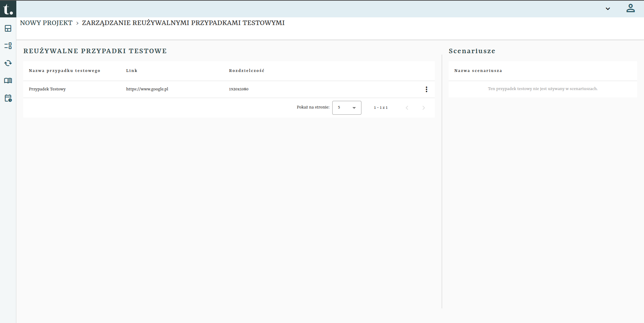Click the 'Nazwa scenariusza' column header
The height and width of the screenshot is (323, 644).
(x=478, y=71)
